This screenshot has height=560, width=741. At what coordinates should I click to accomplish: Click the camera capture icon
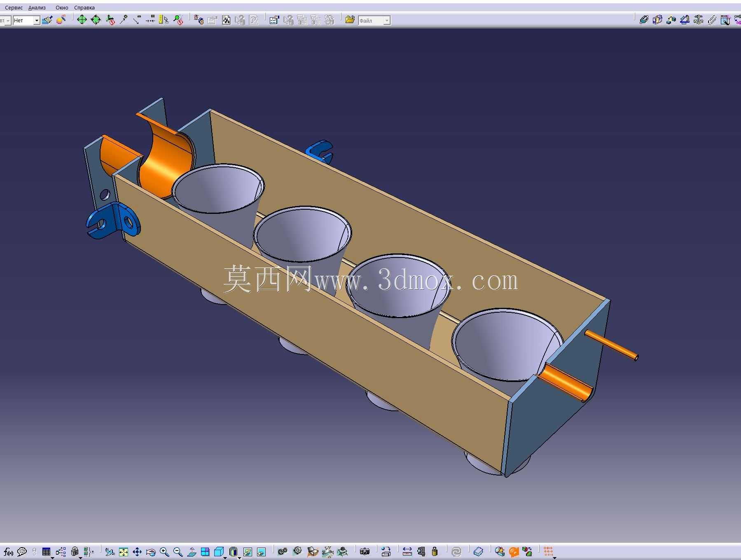[365, 551]
